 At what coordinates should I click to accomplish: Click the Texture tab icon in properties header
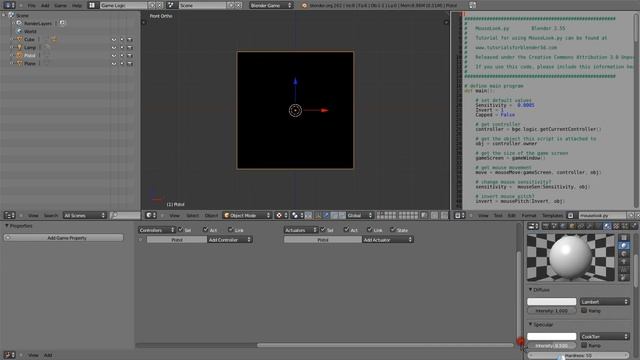616,226
